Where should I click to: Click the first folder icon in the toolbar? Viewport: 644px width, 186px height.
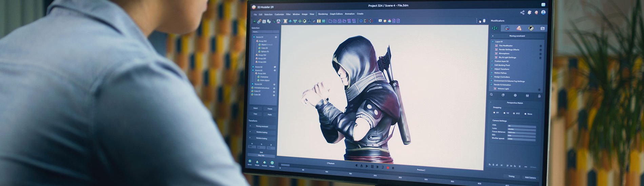coord(330,21)
